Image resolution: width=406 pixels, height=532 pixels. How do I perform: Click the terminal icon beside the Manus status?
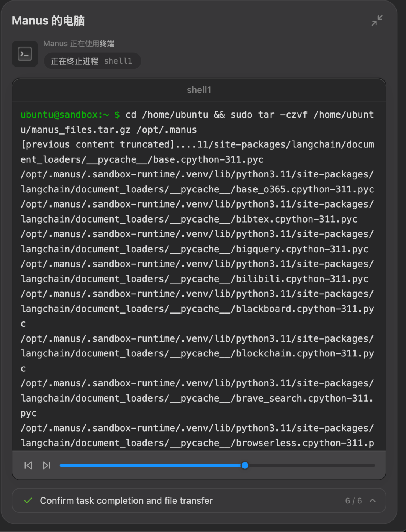tap(25, 54)
